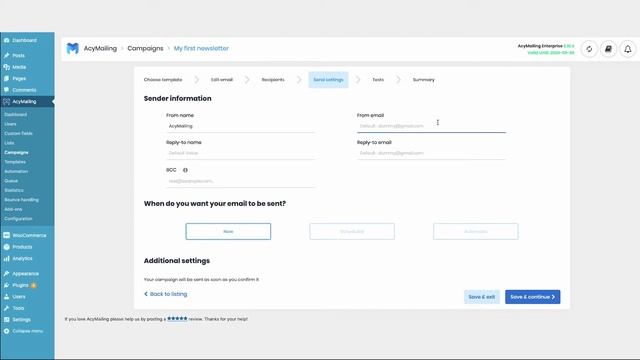The height and width of the screenshot is (360, 640).
Task: Click the AcyMailing main sidebar item
Action: point(27,102)
